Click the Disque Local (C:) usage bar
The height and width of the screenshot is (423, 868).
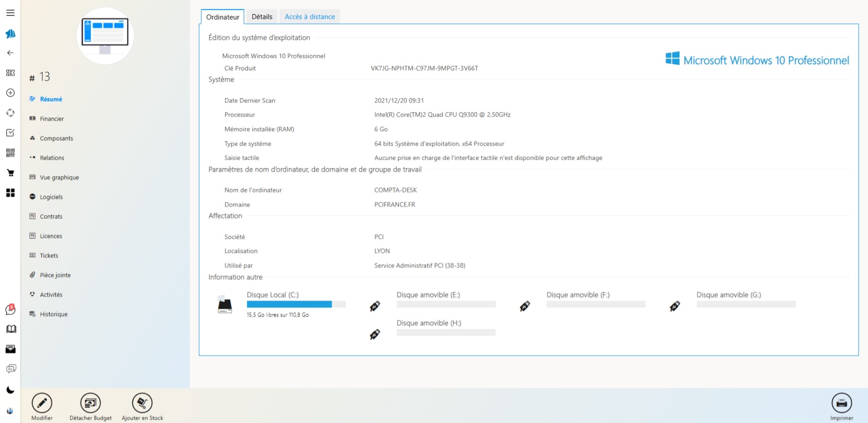coord(296,305)
